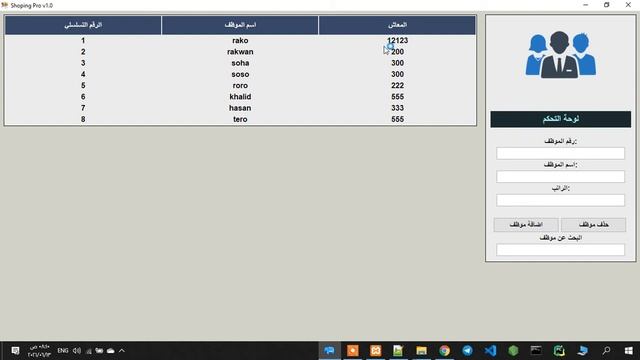640x360 pixels.
Task: Open the Windows Start menu
Action: [x=629, y=351]
